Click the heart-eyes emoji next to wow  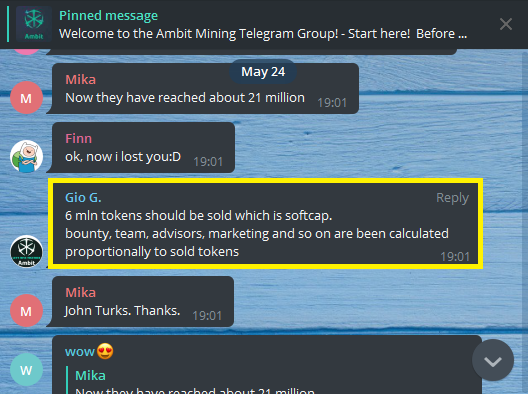(x=105, y=351)
